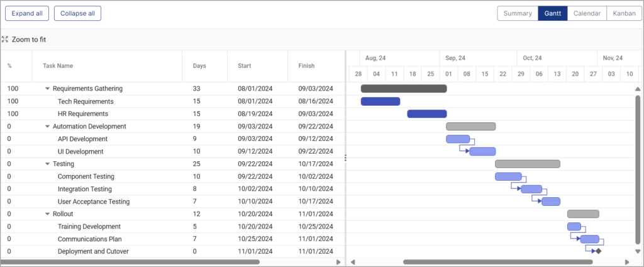The image size is (644, 267).
Task: Click the 09/12/2024 finish of API Development
Action: point(316,139)
